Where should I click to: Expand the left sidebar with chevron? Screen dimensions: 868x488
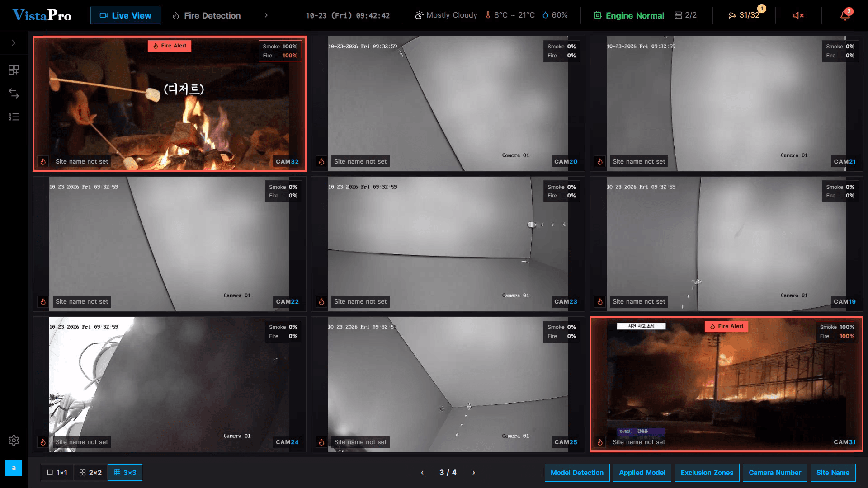coord(14,43)
